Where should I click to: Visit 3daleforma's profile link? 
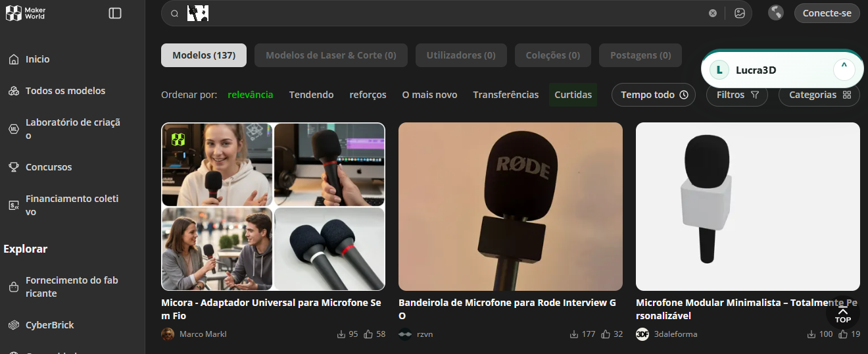[675, 334]
